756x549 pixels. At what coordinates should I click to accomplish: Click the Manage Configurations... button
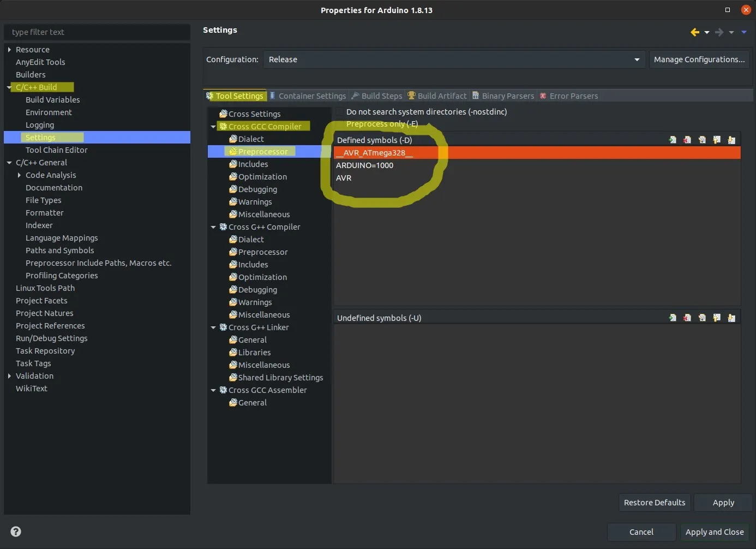699,59
